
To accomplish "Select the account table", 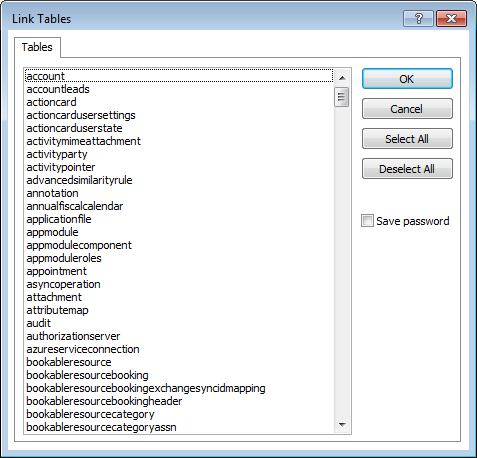I will point(179,76).
